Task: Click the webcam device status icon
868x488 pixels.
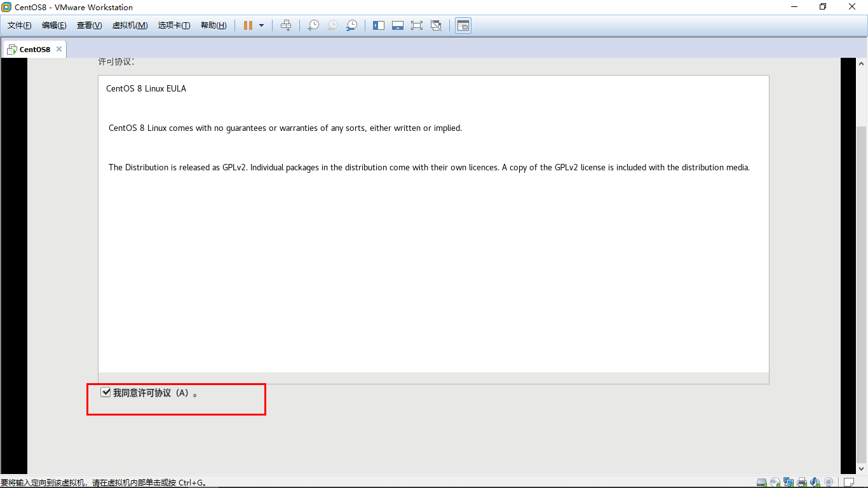Action: coord(827,482)
